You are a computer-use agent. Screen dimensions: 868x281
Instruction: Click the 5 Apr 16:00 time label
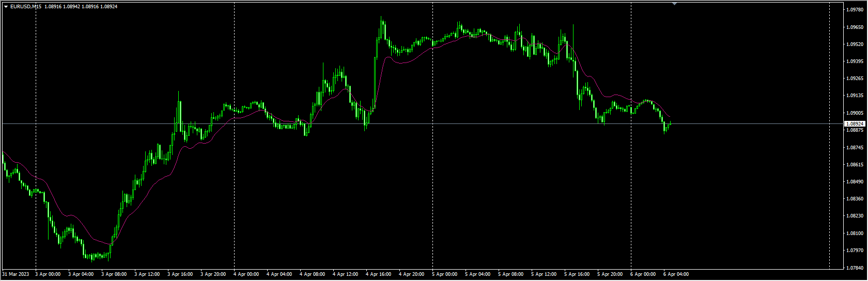point(577,274)
